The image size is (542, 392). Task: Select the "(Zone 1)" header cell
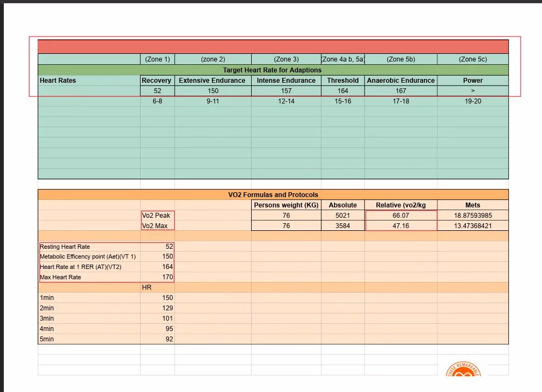[x=157, y=59]
